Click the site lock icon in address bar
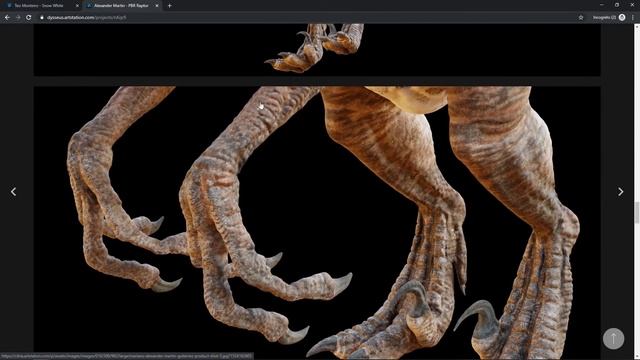Image resolution: width=640 pixels, height=360 pixels. [x=42, y=18]
